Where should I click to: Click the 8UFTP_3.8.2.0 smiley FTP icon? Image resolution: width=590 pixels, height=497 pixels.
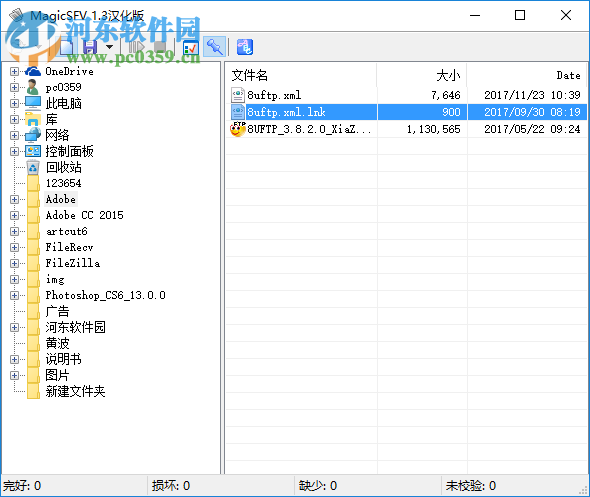238,129
